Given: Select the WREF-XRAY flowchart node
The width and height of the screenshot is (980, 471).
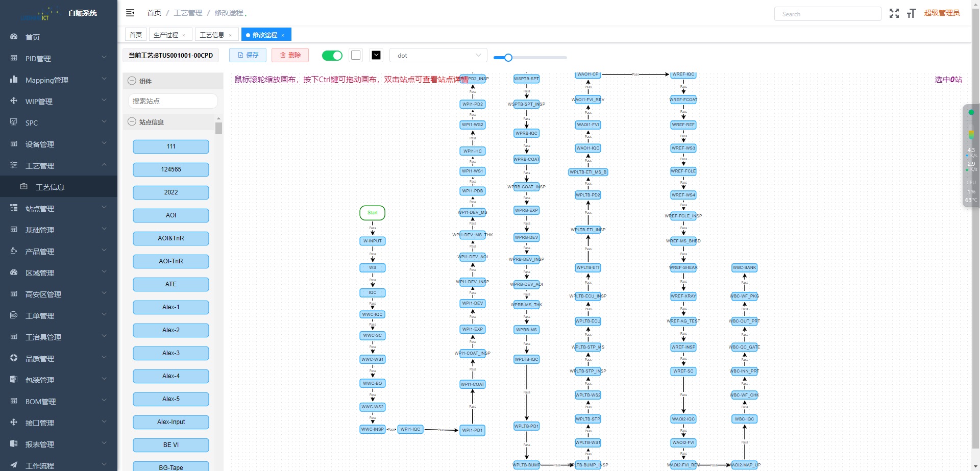Looking at the screenshot, I should click(x=683, y=296).
